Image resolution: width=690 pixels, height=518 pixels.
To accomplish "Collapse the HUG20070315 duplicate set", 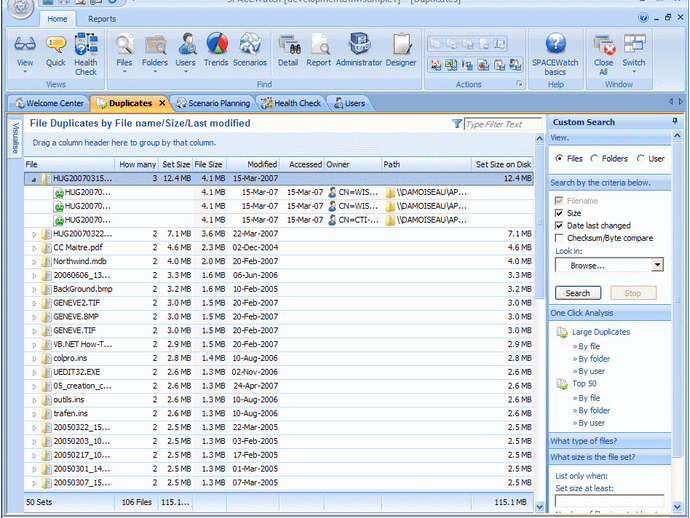I will coord(33,179).
